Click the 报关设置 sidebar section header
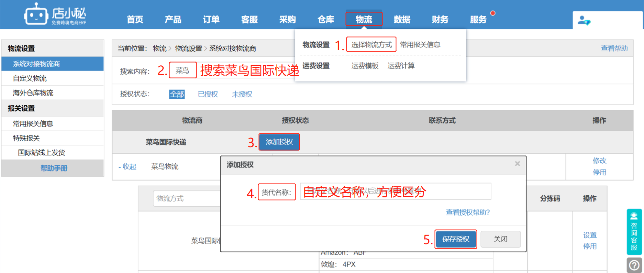 (53, 108)
